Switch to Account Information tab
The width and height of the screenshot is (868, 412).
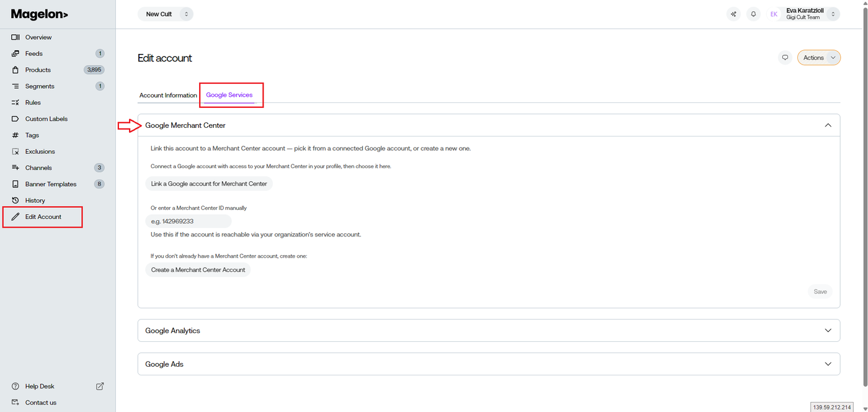pos(168,96)
